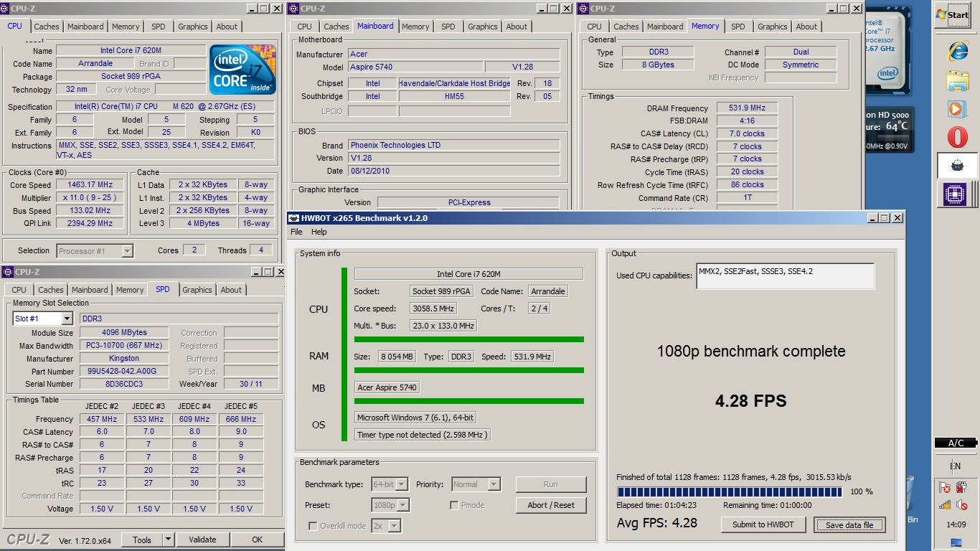Click Microsoft Windows 7 OS field
The image size is (980, 551).
[x=415, y=418]
